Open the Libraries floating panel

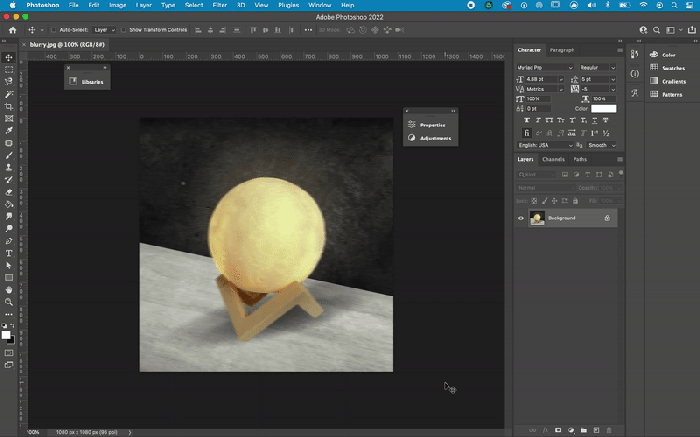(87, 82)
